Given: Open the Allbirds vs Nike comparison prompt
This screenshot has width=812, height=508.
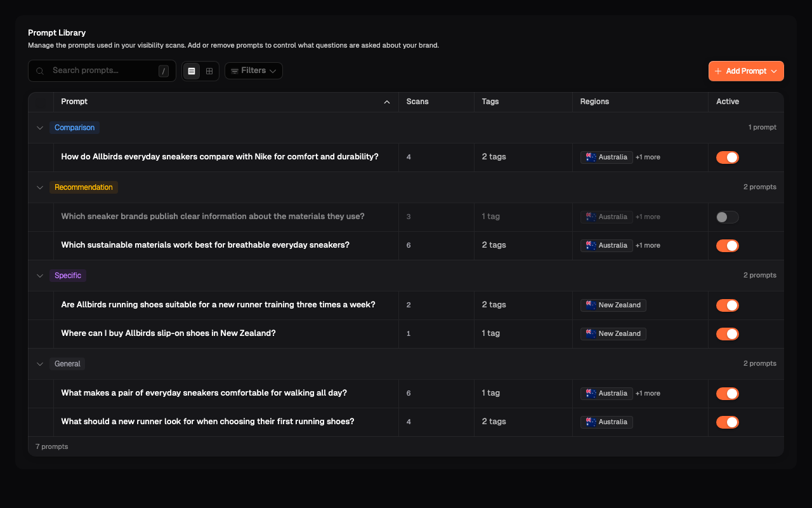Looking at the screenshot, I should pyautogui.click(x=219, y=157).
